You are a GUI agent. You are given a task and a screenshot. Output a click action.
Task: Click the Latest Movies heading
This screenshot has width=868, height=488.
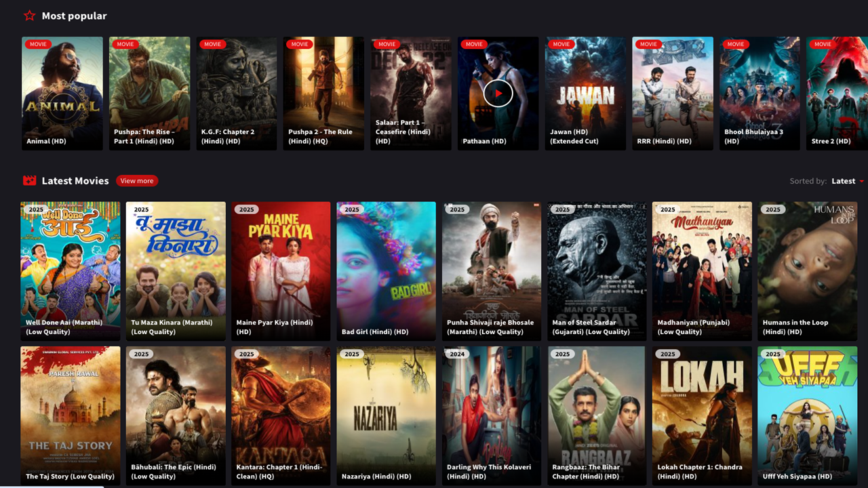(75, 181)
